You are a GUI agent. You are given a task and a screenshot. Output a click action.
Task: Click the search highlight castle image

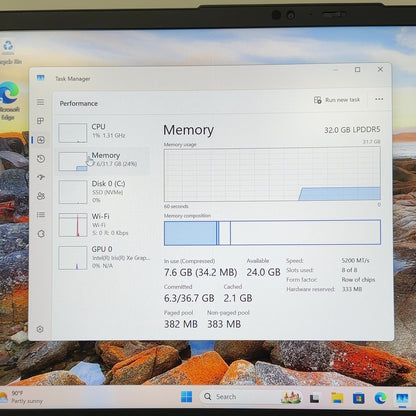(x=291, y=397)
